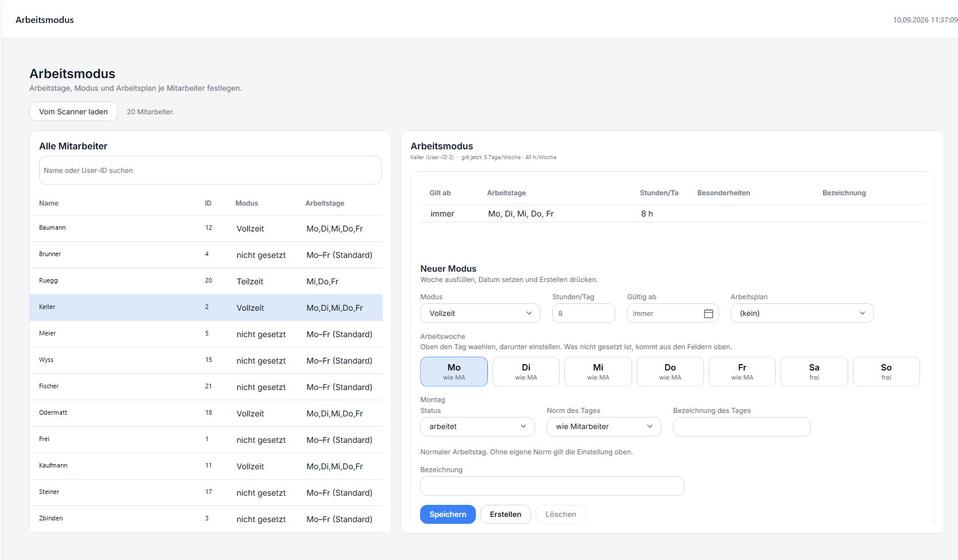Select Di in the Arbeitswoche
Screen dimensions: 958x560
click(526, 372)
